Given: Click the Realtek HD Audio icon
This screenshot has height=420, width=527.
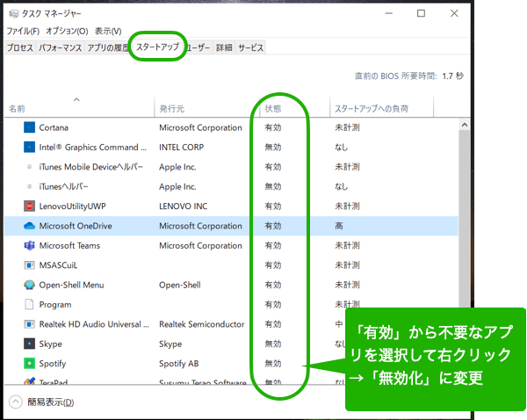Looking at the screenshot, I should tap(30, 324).
